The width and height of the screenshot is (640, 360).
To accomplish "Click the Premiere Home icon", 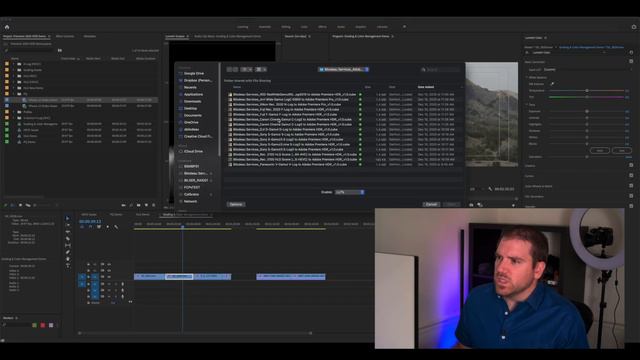I will [x=7, y=27].
